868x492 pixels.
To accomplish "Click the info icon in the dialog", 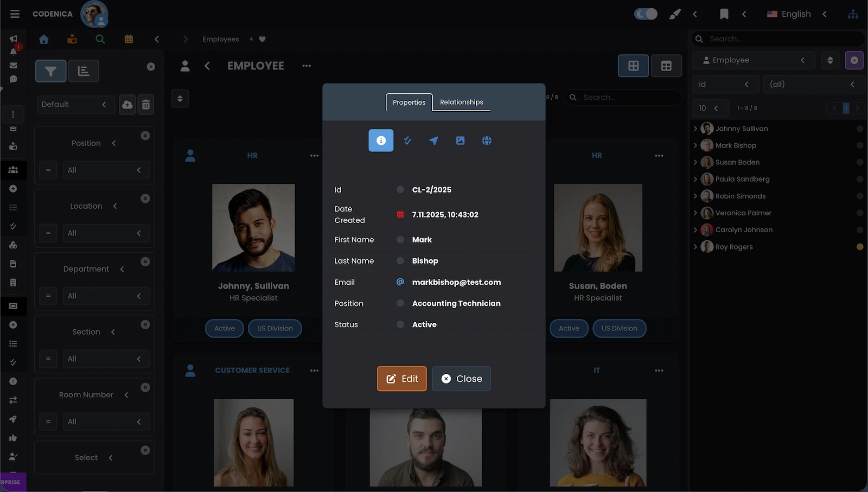I will (381, 140).
